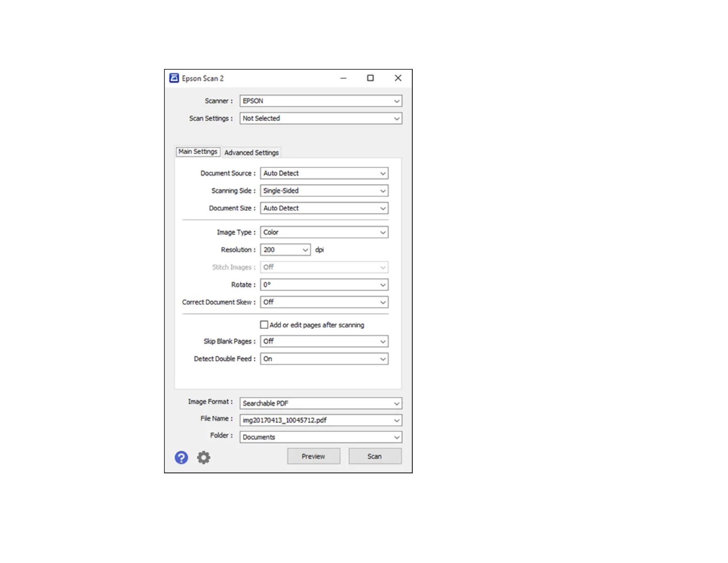This screenshot has height=563, width=728.
Task: Open the Epson Scan 2 help icon
Action: 181,457
